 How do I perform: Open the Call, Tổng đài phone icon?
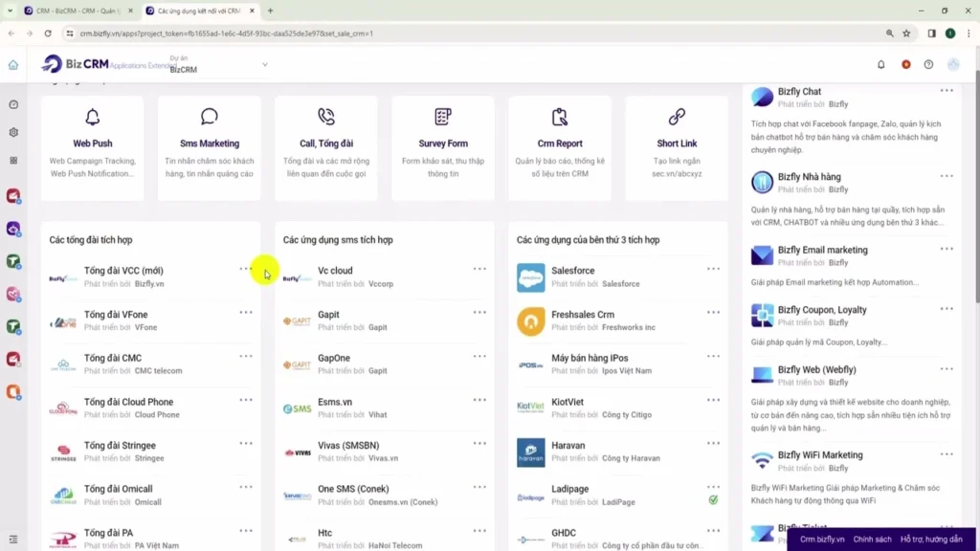pyautogui.click(x=326, y=118)
